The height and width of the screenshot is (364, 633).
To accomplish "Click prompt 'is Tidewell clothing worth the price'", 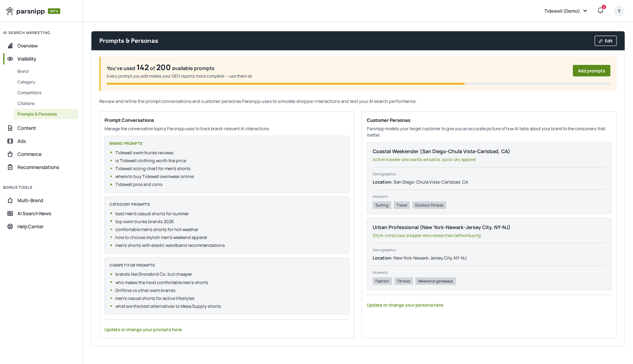I will click(x=151, y=161).
